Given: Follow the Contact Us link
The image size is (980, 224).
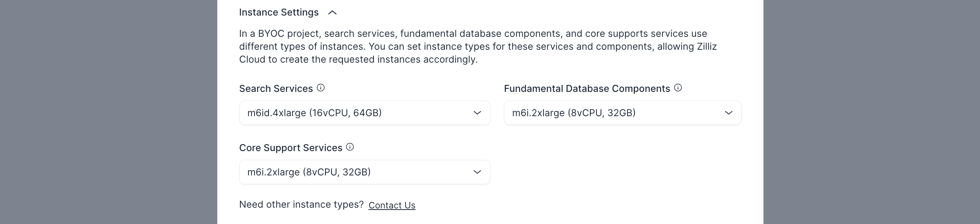Looking at the screenshot, I should click(392, 205).
